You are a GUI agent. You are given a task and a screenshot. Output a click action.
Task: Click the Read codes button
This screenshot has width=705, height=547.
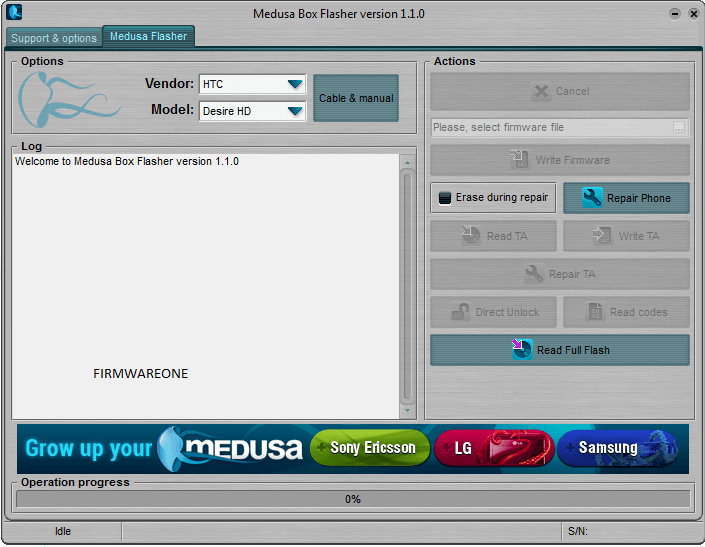(x=626, y=312)
